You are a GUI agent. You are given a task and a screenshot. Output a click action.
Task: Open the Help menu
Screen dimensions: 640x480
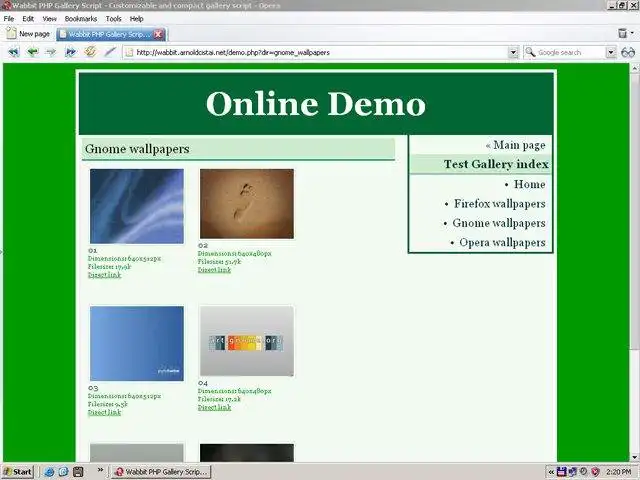(136, 19)
